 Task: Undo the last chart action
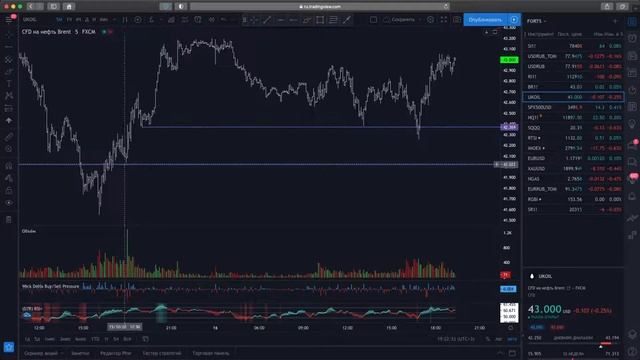224,20
